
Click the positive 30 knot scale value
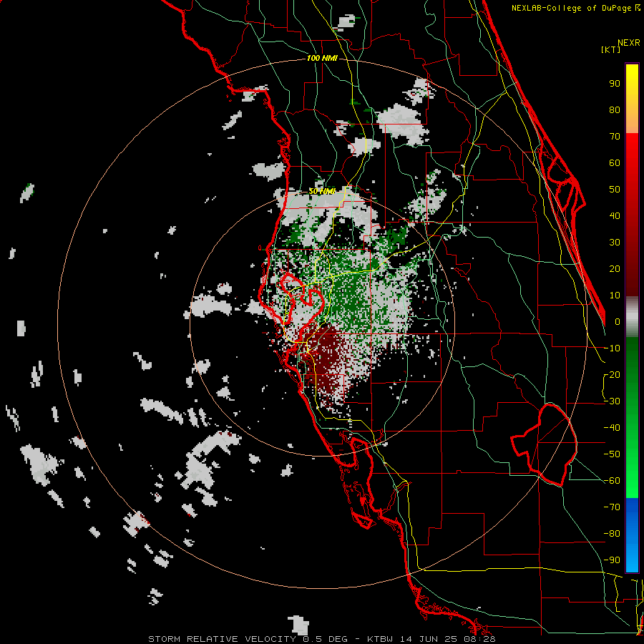(x=615, y=243)
